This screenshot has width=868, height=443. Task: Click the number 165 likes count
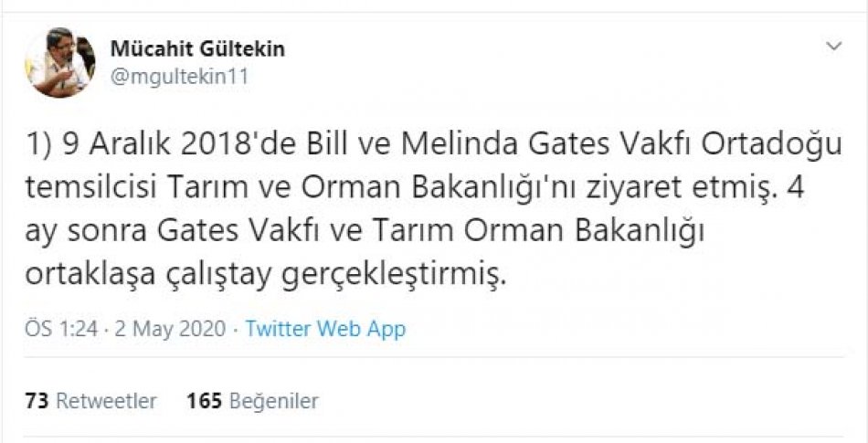click(203, 401)
